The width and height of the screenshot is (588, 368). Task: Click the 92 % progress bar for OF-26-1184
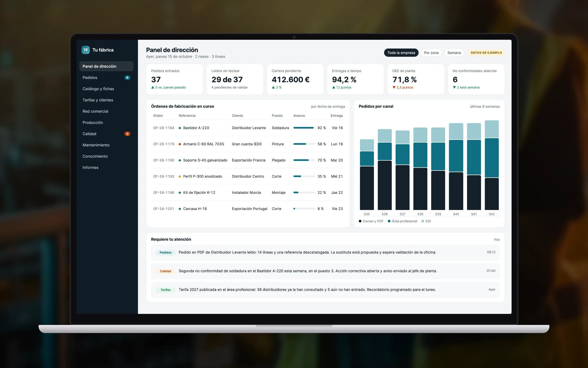tap(304, 128)
